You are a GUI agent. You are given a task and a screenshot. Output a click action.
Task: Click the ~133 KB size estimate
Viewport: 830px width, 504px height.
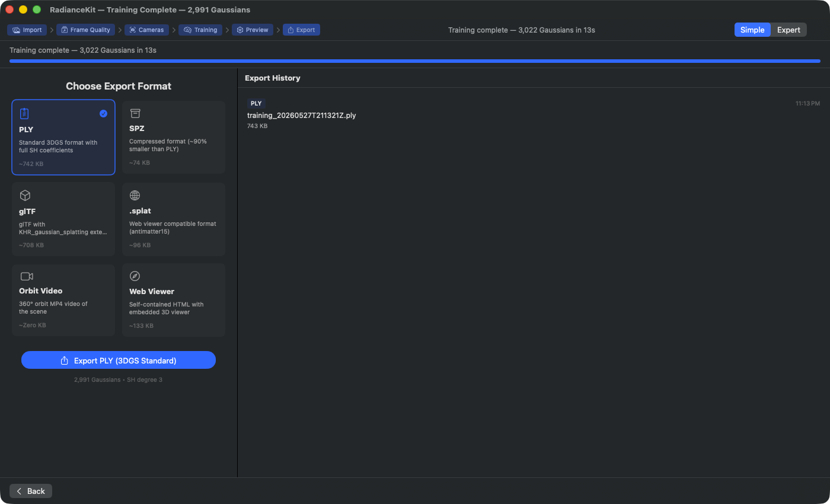tap(141, 326)
